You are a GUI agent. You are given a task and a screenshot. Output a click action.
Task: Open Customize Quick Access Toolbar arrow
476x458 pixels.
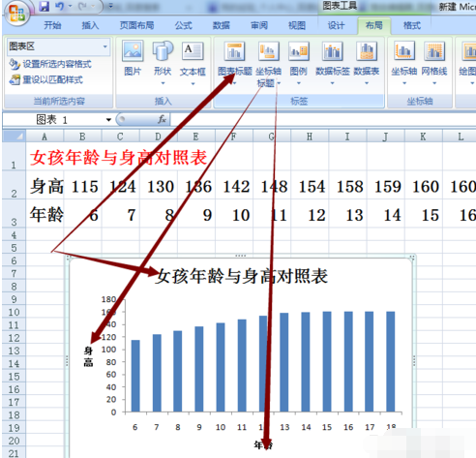coord(110,6)
